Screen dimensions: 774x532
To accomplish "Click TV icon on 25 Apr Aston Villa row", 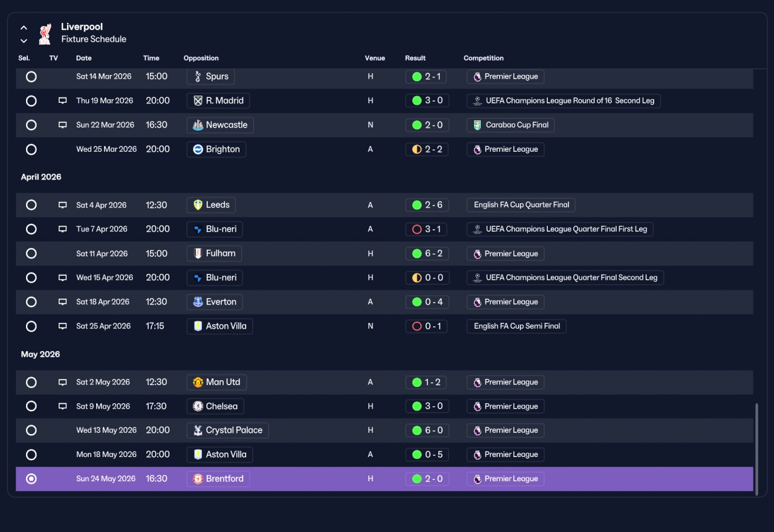I will 62,326.
